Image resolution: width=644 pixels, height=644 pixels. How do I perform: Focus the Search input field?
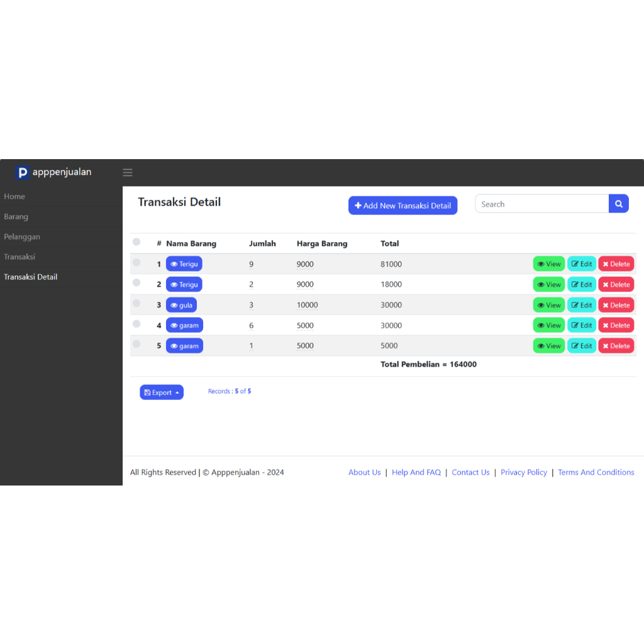click(x=541, y=204)
